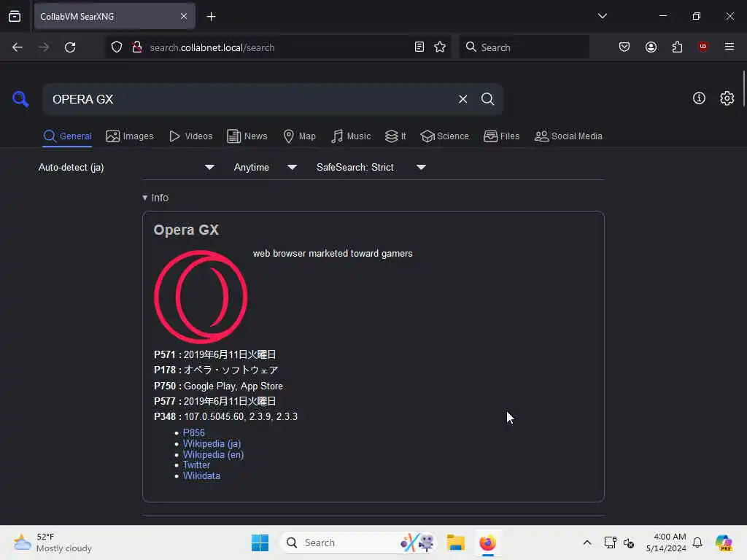Close the CollabVM SearXNG tab
The height and width of the screenshot is (560, 747).
coord(184,16)
